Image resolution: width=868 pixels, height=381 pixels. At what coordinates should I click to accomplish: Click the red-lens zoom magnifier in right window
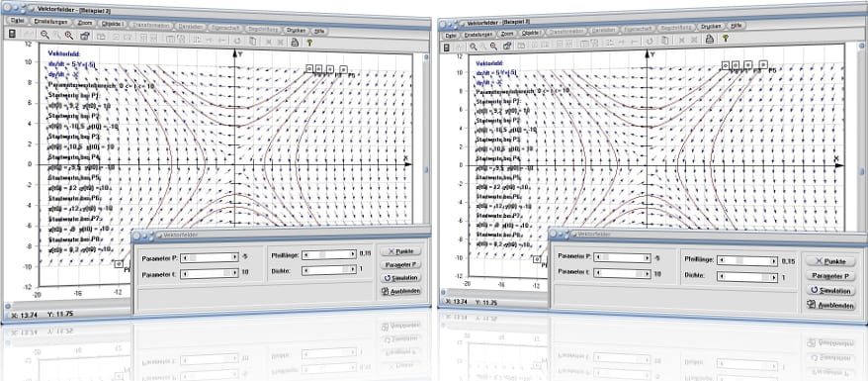point(493,46)
